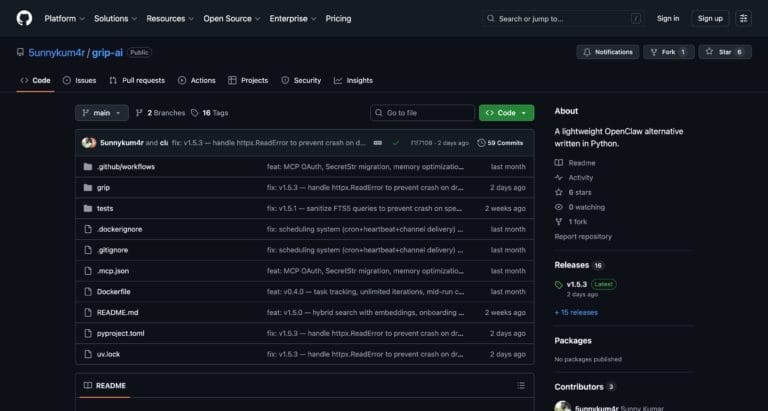Go to the Pricing page
Image resolution: width=768 pixels, height=411 pixels.
pyautogui.click(x=338, y=19)
